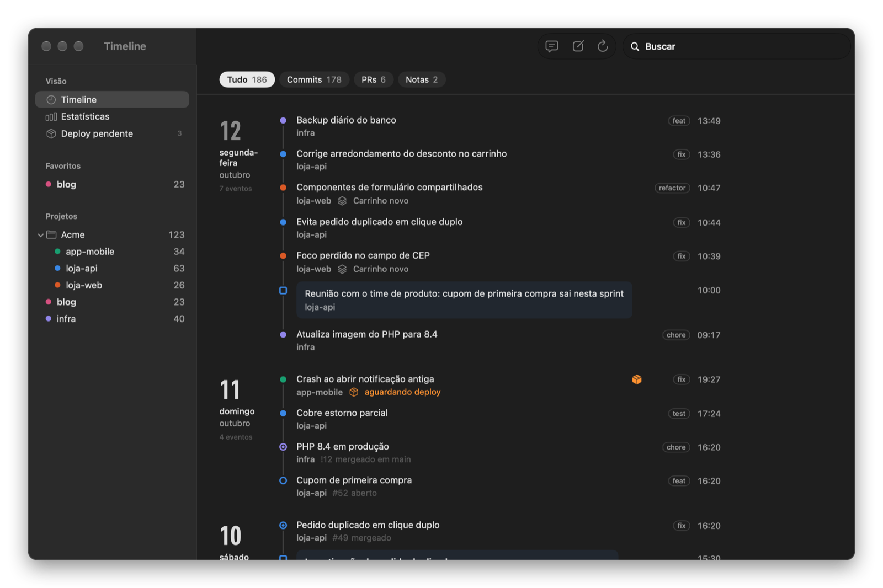This screenshot has height=588, width=883.
Task: Click the bar chart icon for Estatísticas
Action: (x=51, y=117)
